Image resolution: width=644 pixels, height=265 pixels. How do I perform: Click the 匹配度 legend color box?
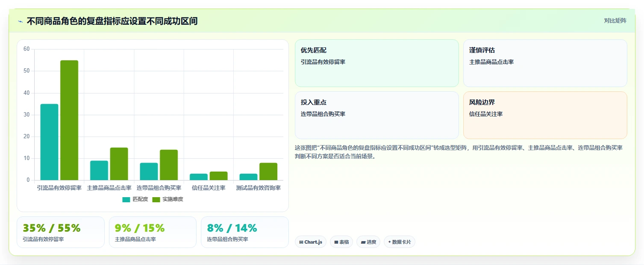click(x=126, y=200)
